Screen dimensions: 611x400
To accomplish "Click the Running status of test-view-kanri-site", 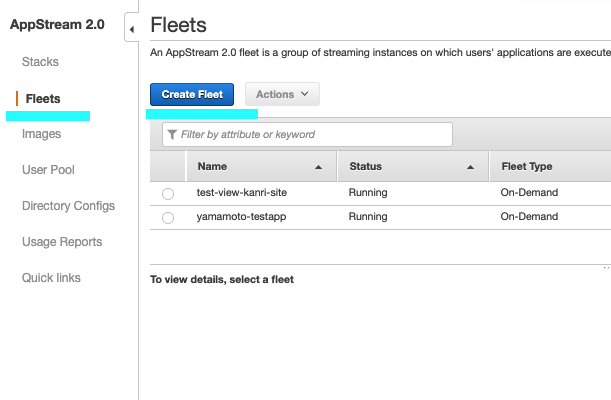I will [x=368, y=193].
